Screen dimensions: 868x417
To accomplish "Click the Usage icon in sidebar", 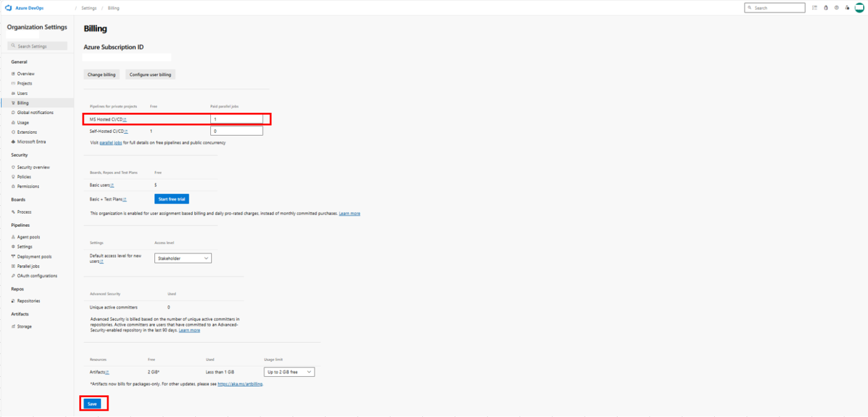I will (x=13, y=123).
